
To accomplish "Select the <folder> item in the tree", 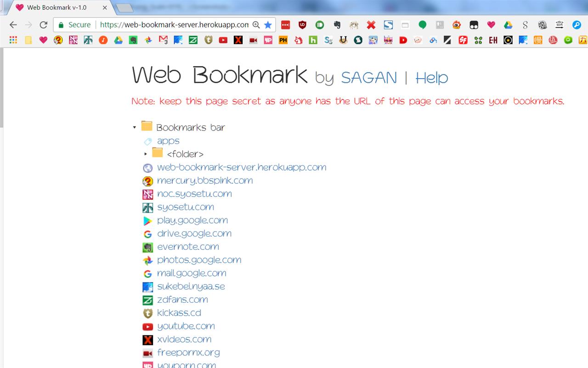I will (x=185, y=154).
